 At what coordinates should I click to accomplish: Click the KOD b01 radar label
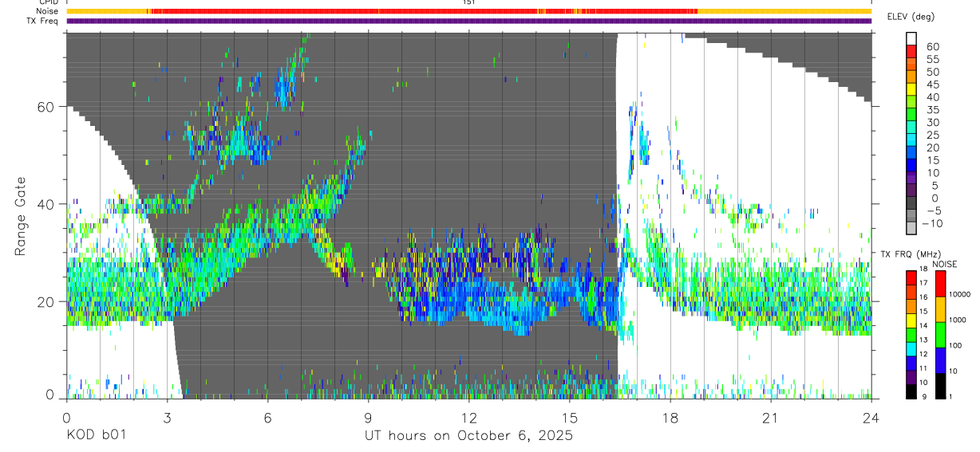pyautogui.click(x=95, y=435)
